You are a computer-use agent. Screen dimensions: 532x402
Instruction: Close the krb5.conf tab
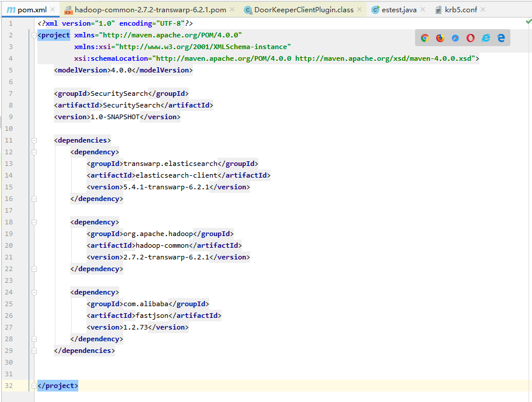[482, 10]
